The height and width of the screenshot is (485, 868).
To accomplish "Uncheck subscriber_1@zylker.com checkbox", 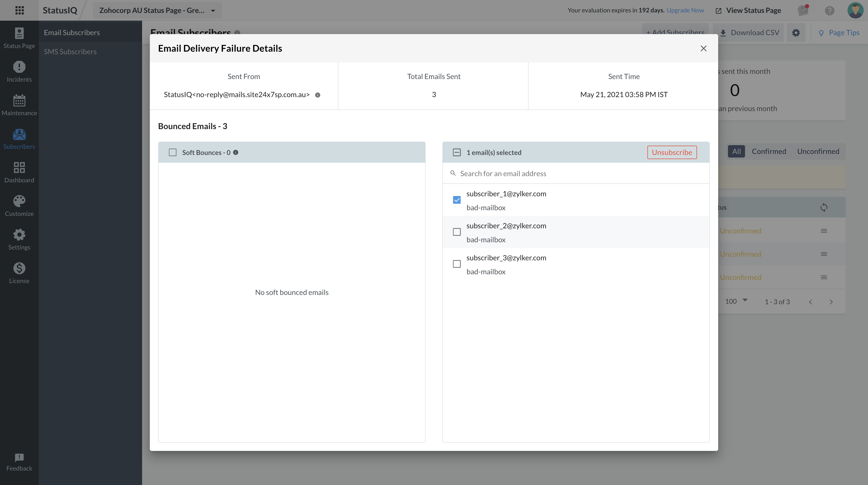I will (x=456, y=200).
